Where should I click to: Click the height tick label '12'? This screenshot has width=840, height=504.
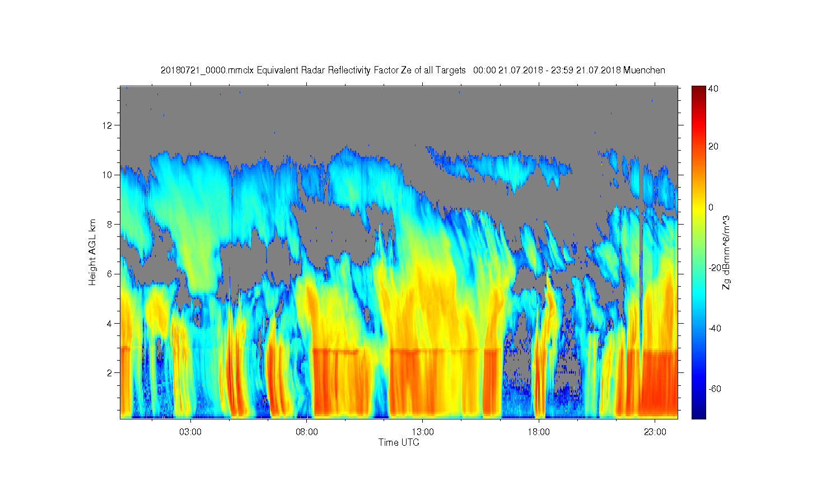[x=108, y=125]
